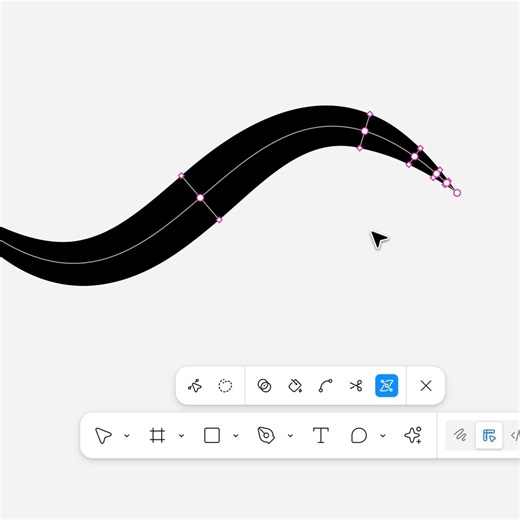Click the bottom width handle at the crest

360,148
